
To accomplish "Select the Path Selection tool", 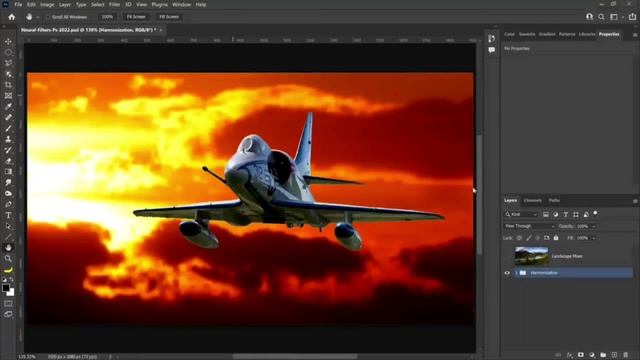I will [x=8, y=226].
